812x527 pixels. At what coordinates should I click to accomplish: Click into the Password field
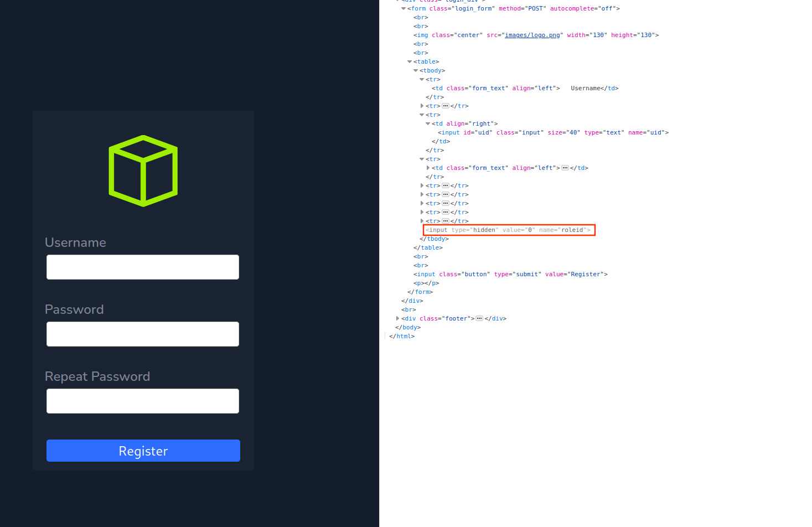(143, 334)
